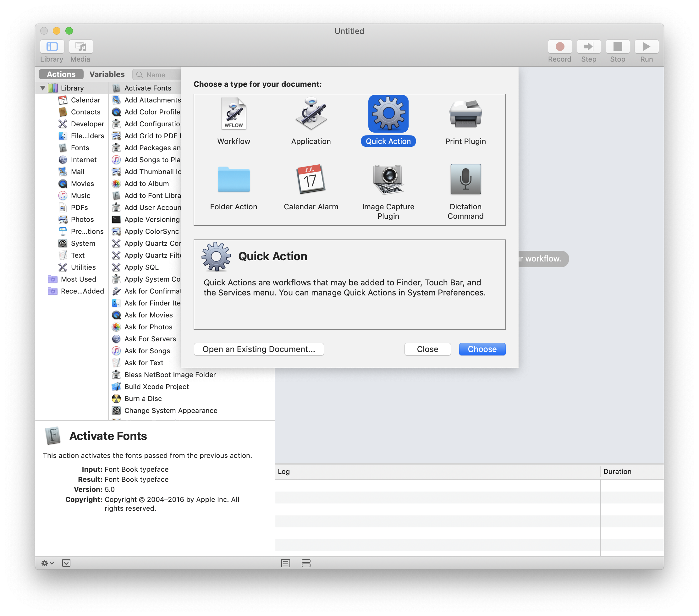Click the Record toolbar icon
Screen dimensions: 699x616
point(559,47)
